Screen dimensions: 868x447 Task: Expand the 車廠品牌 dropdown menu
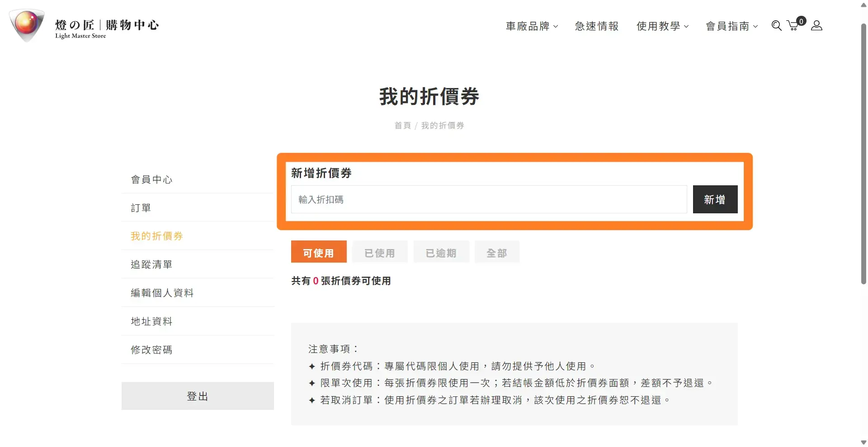tap(532, 26)
